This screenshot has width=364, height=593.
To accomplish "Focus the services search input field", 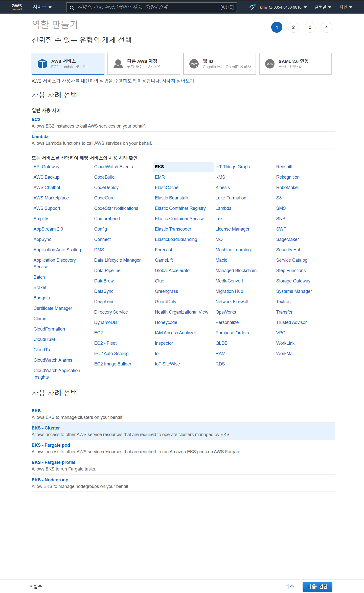I will pos(151,7).
